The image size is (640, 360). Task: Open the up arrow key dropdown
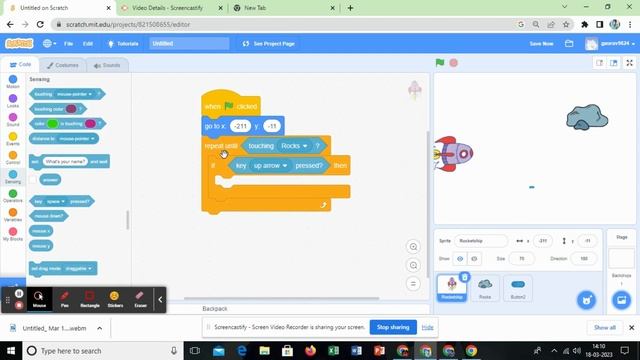pyautogui.click(x=270, y=166)
